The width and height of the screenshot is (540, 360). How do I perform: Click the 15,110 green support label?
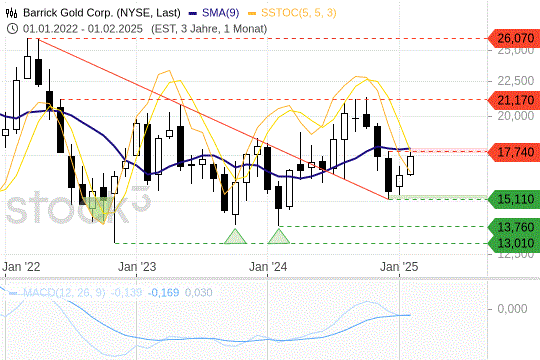(x=514, y=199)
